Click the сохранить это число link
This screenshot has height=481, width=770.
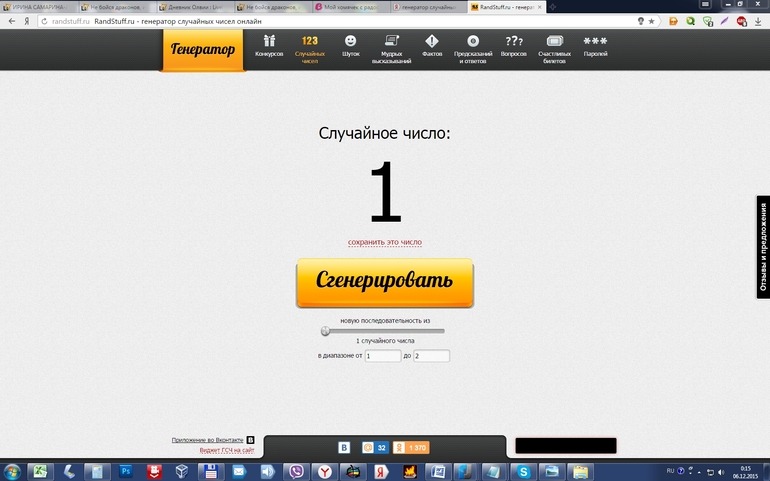(384, 242)
